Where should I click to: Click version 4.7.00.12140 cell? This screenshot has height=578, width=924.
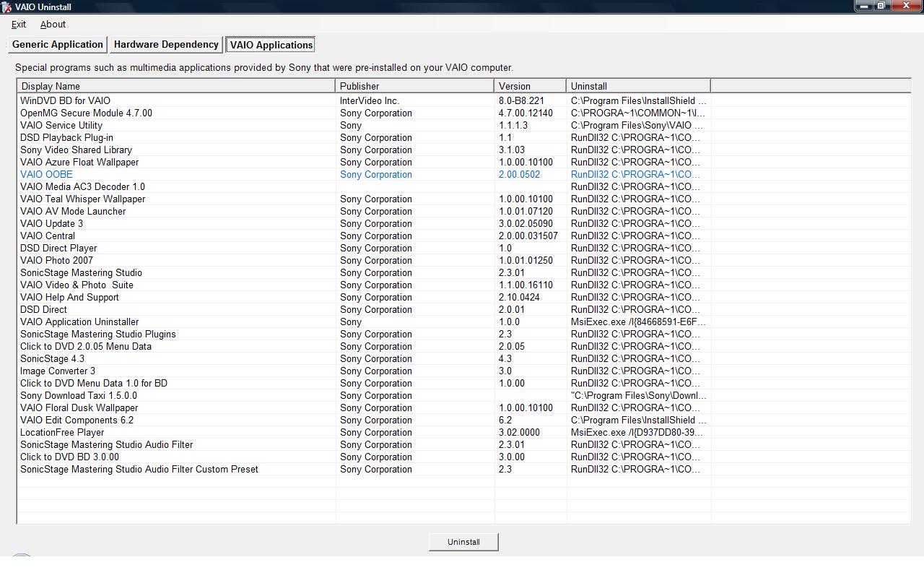526,113
